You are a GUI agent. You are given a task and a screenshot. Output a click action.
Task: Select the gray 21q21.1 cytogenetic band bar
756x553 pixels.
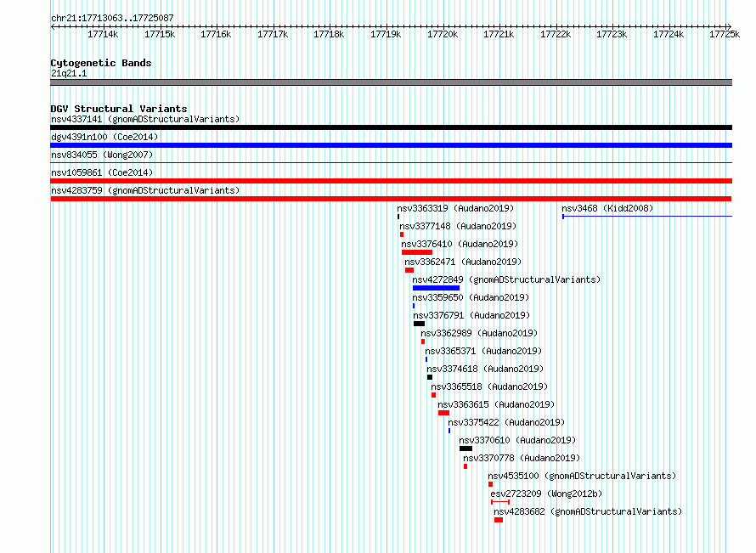[391, 82]
